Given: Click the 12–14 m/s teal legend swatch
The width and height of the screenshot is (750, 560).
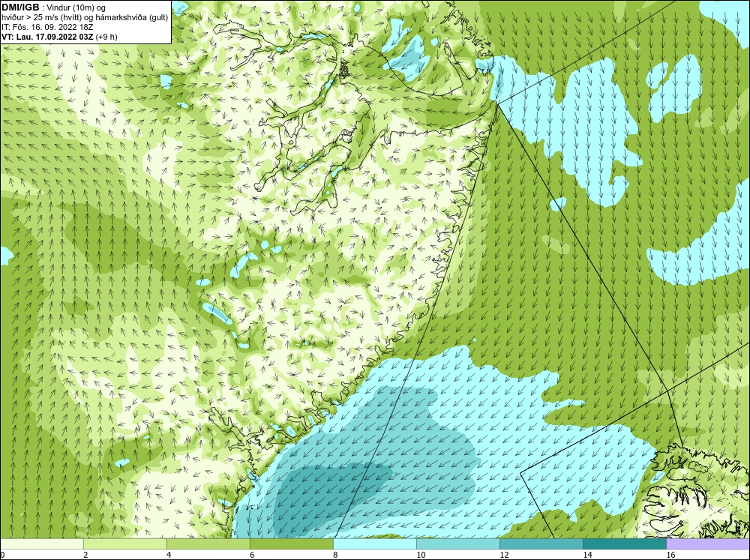Looking at the screenshot, I should [541, 544].
